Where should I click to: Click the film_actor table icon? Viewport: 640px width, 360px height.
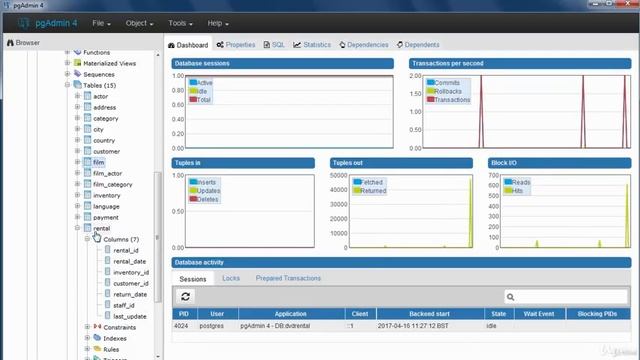pos(87,173)
